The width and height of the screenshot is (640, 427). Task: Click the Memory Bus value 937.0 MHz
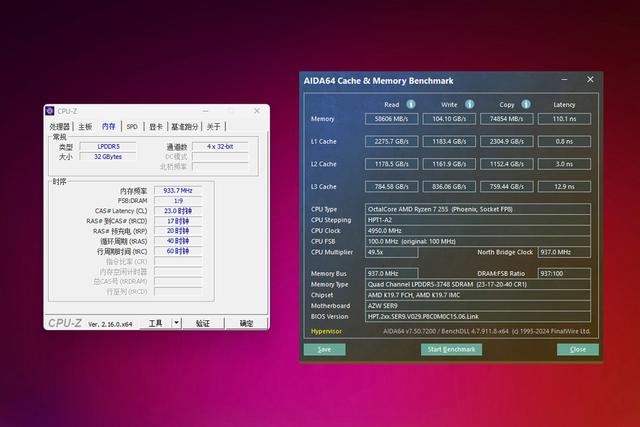391,274
